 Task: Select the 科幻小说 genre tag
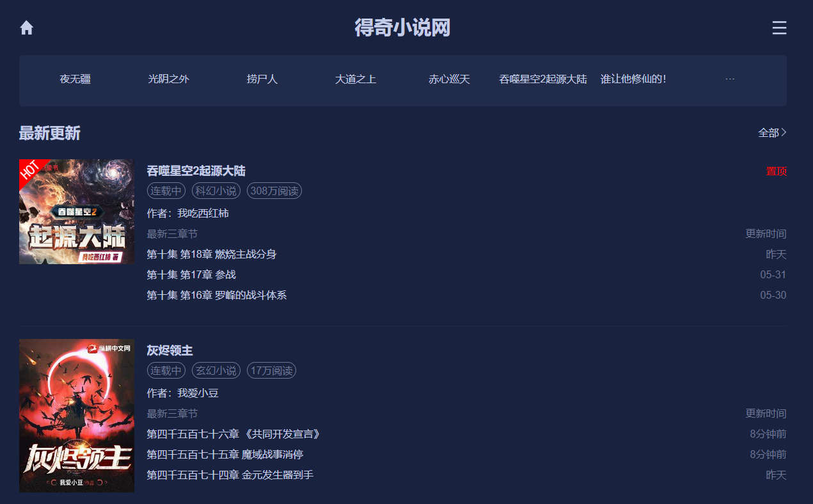(x=216, y=191)
